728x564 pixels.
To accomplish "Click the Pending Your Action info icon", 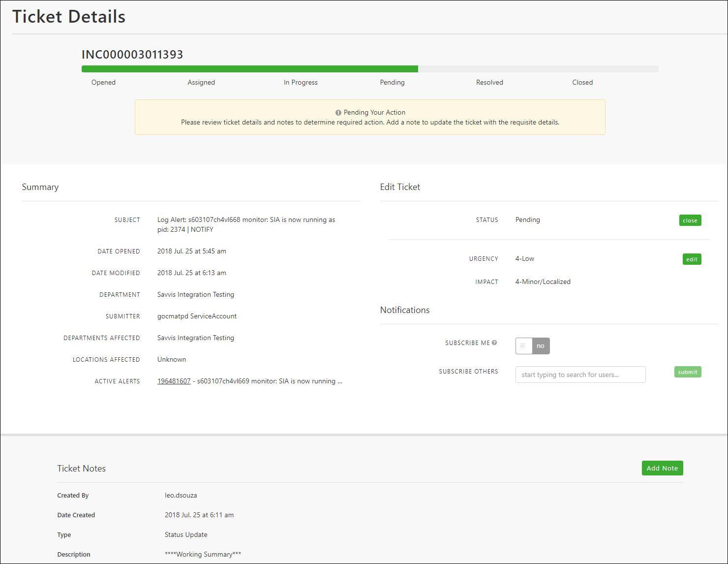I will click(x=338, y=113).
